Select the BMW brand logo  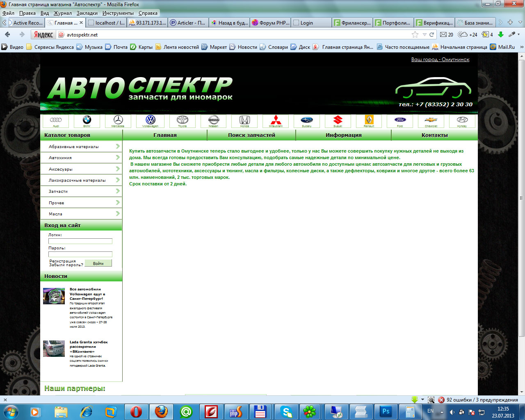(87, 121)
